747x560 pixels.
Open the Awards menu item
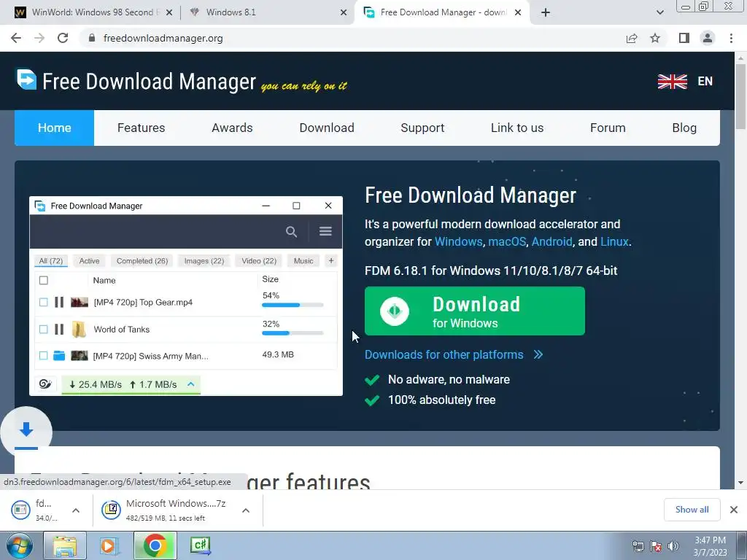(232, 128)
